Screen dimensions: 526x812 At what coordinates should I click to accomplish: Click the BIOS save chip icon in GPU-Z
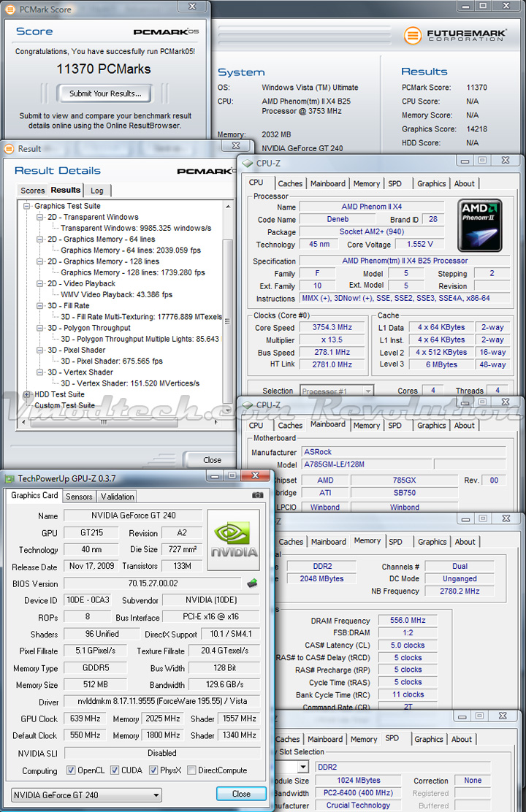pyautogui.click(x=252, y=583)
